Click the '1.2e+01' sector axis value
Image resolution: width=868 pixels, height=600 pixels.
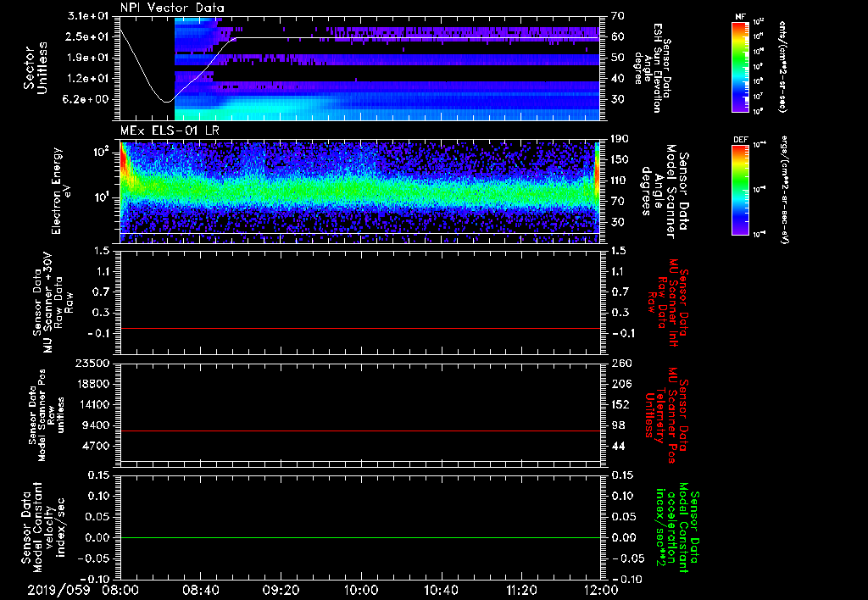click(88, 79)
